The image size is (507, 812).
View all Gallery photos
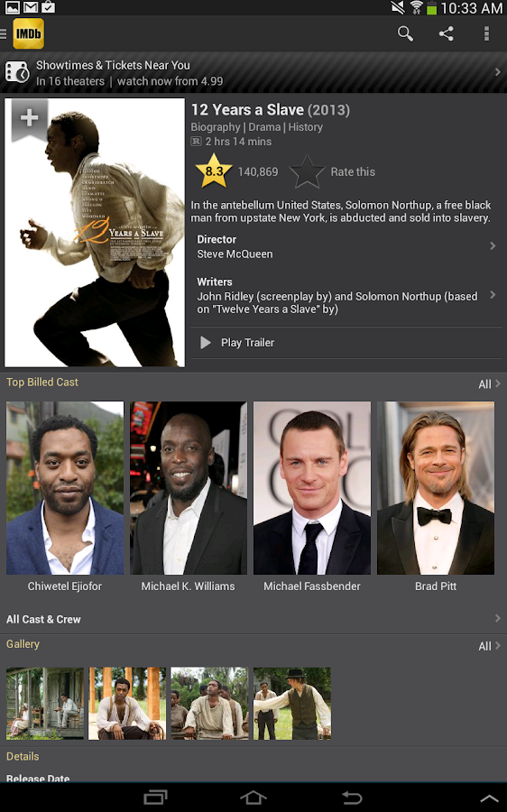click(489, 646)
